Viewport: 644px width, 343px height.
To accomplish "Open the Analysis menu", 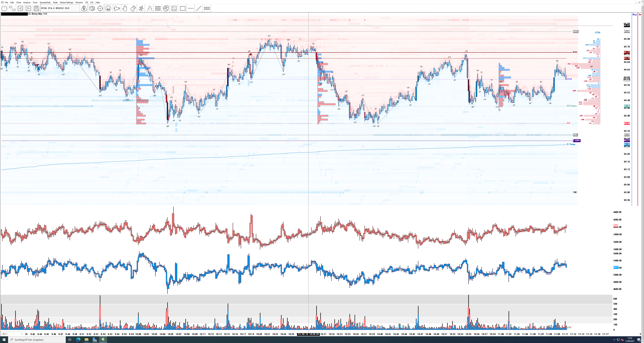I will point(27,3).
